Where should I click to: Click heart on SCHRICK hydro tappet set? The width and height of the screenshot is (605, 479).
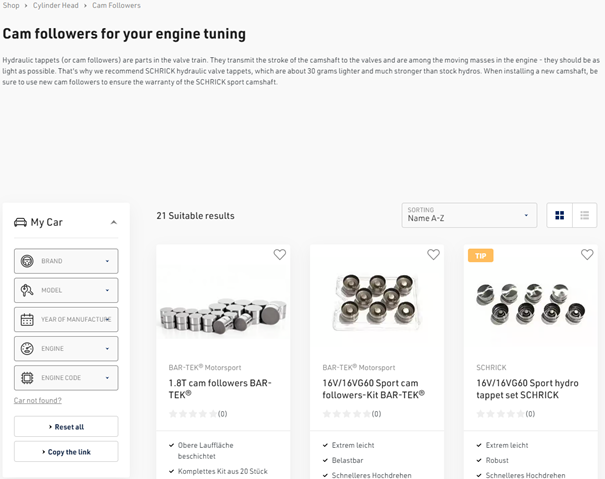587,255
